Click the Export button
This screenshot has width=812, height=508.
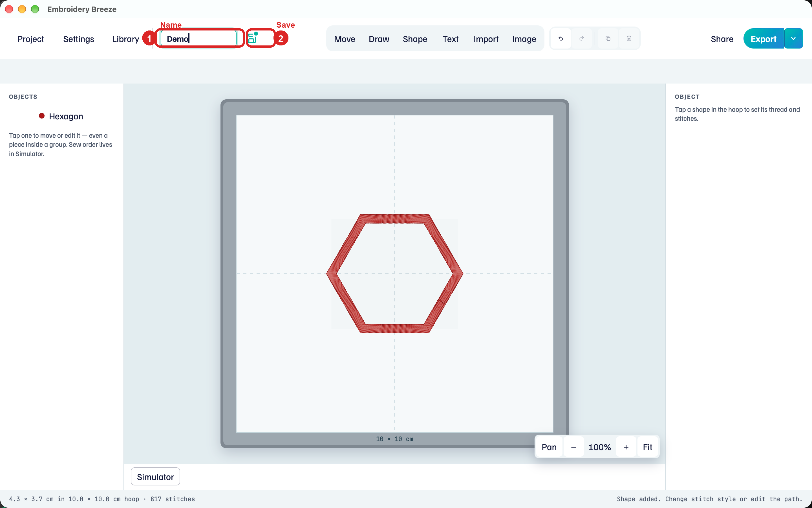point(763,39)
